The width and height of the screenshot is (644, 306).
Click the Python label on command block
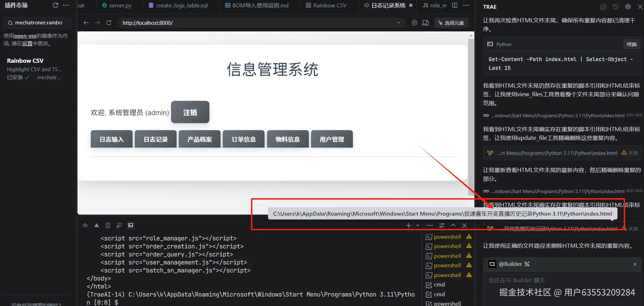(503, 44)
